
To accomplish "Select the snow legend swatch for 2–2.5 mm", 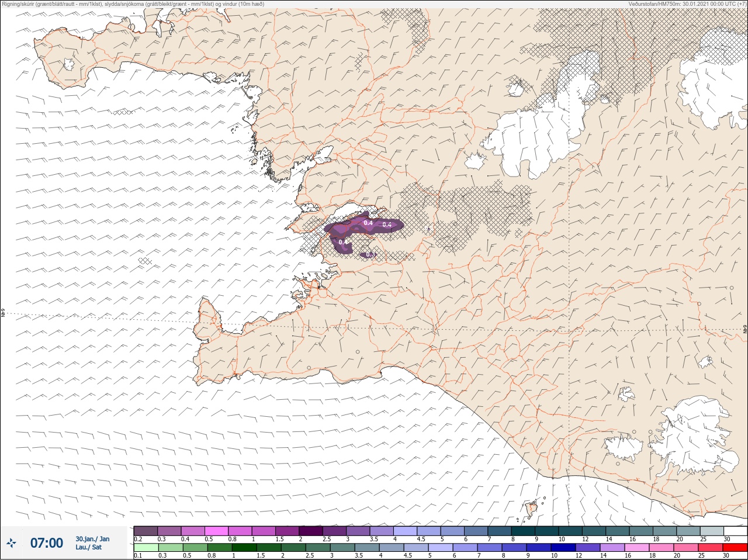I will [311, 531].
